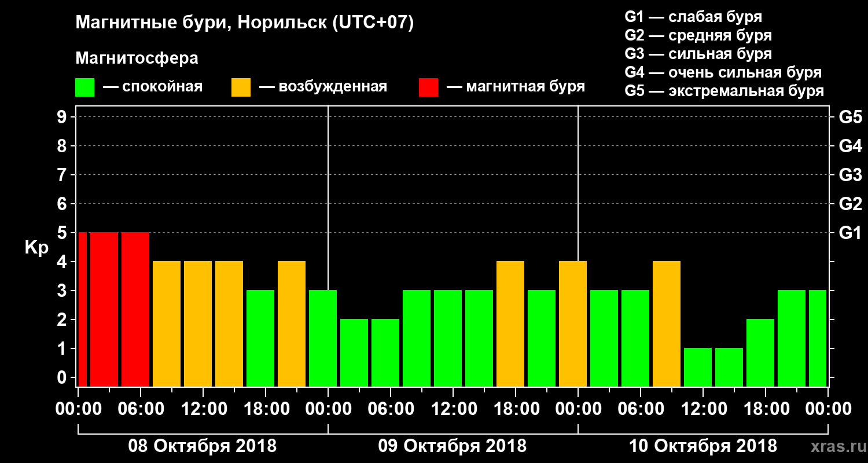Image resolution: width=868 pixels, height=463 pixels.
Task: Click the right-axis 'G1' storm level label
Action: pyautogui.click(x=850, y=233)
